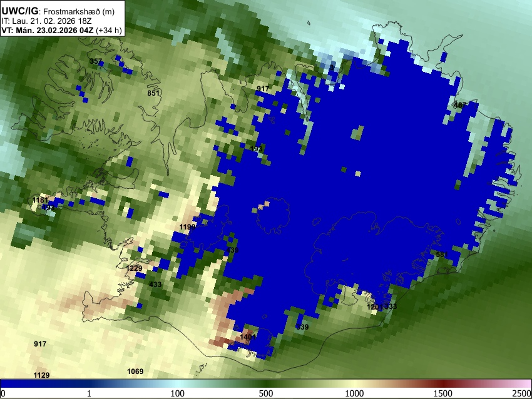Click the color scale label "1500"

443,393
